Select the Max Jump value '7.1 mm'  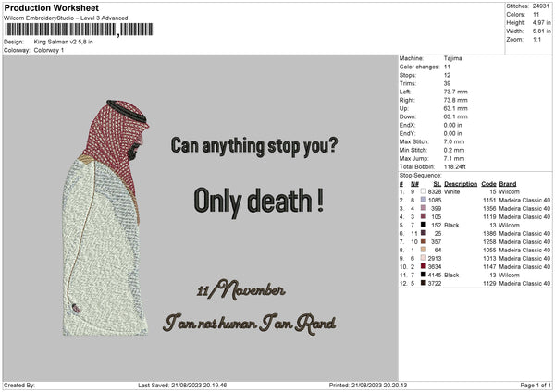pos(454,158)
